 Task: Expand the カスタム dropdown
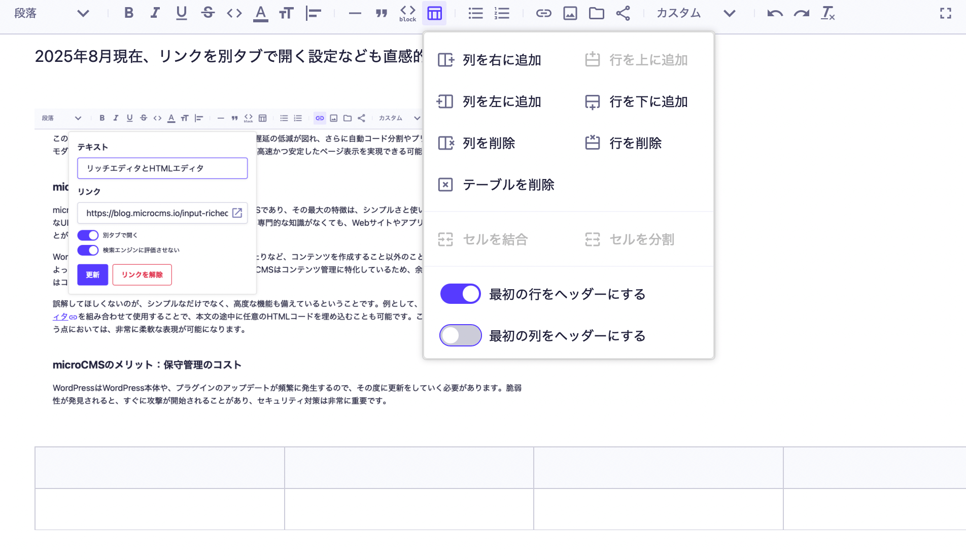678,13
